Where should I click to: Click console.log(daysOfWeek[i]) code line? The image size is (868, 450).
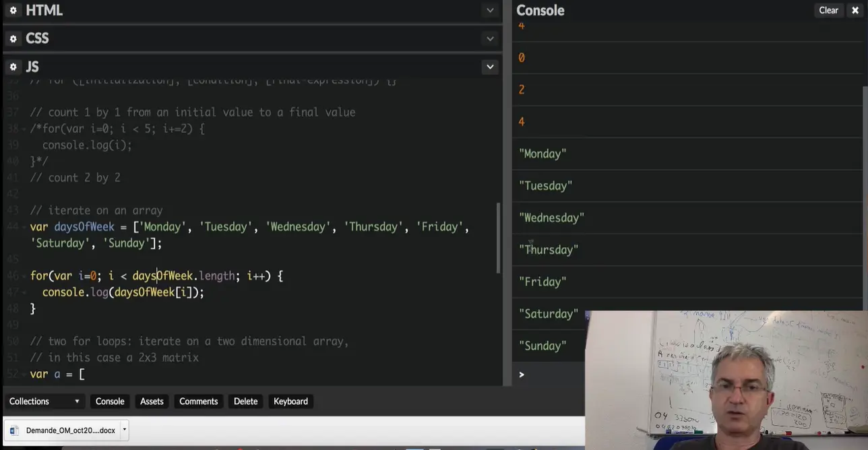click(123, 292)
